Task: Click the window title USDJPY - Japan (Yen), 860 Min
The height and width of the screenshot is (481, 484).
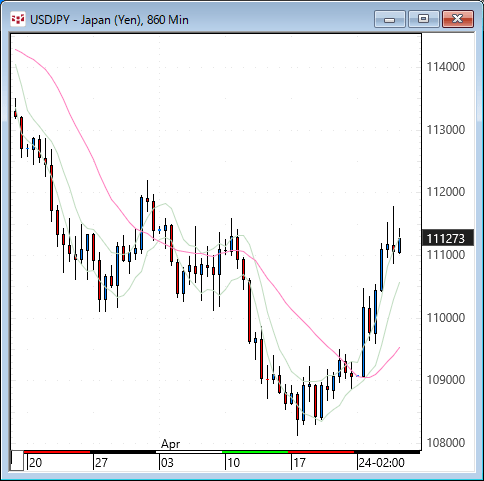Action: [109, 20]
